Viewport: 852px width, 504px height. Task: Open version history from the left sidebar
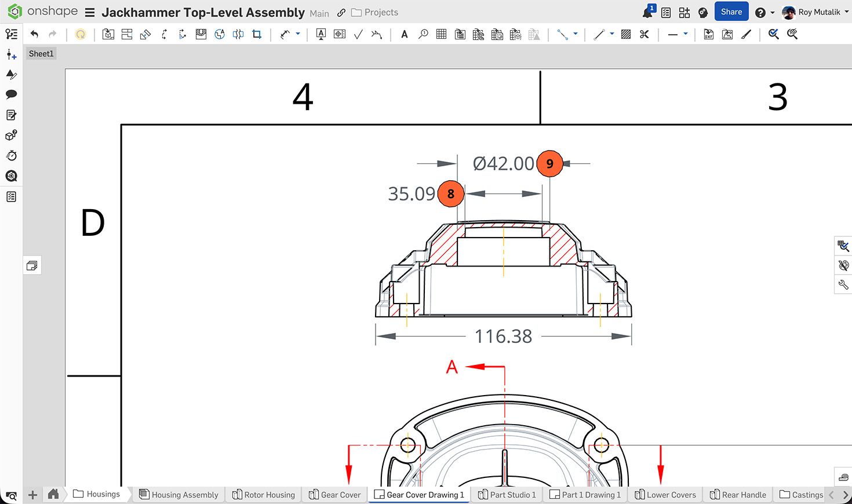tap(11, 155)
